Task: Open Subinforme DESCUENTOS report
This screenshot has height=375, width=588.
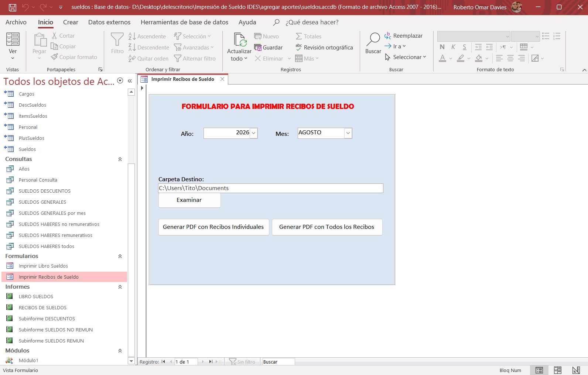Action: (x=47, y=319)
